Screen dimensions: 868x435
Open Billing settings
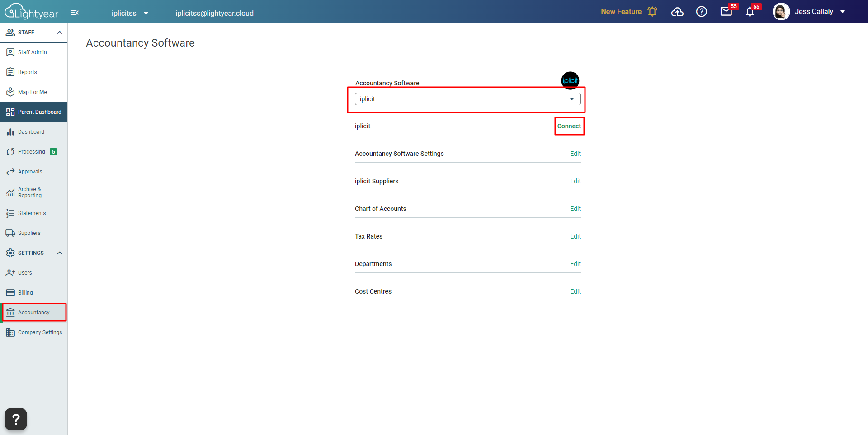tap(34, 293)
